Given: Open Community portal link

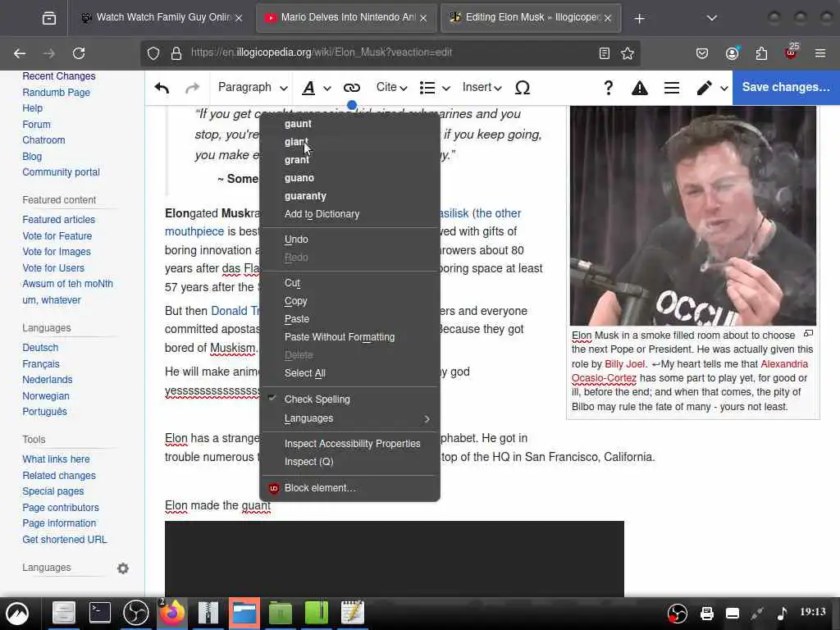Looking at the screenshot, I should click(61, 172).
